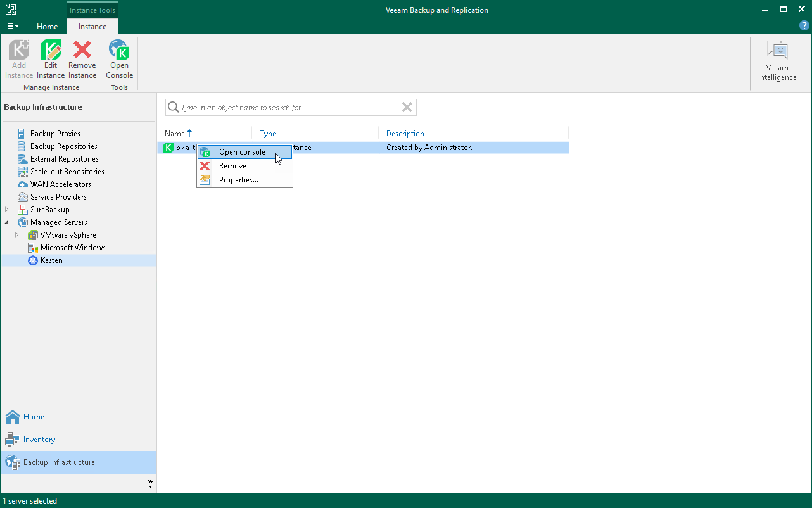Select Service Providers in the tree
Image resolution: width=812 pixels, height=508 pixels.
click(x=58, y=197)
